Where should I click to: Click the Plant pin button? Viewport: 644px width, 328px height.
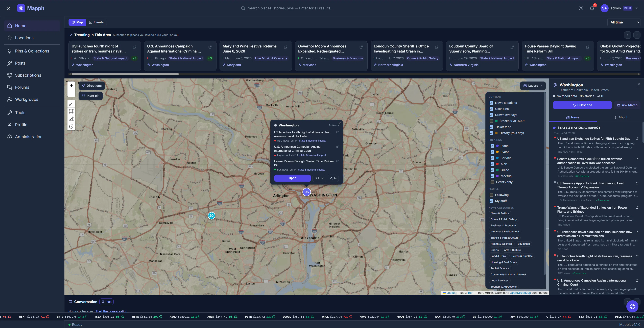point(90,96)
